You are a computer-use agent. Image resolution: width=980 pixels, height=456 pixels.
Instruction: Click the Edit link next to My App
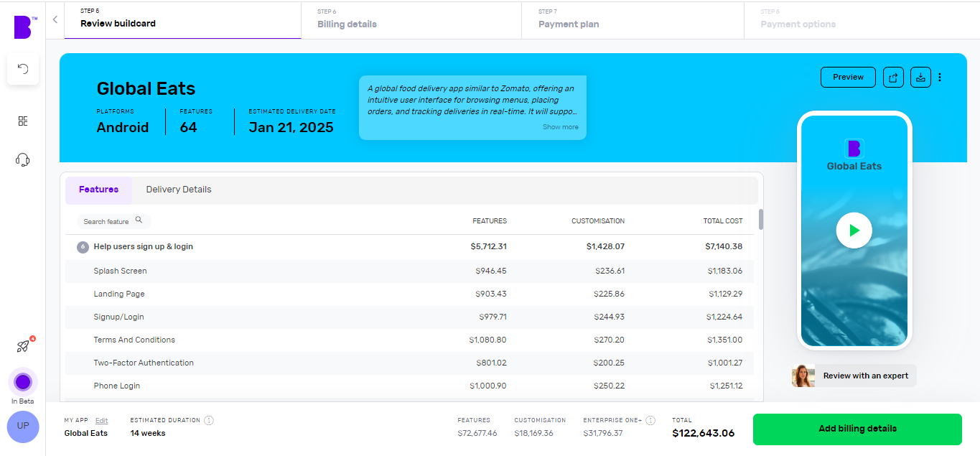(101, 420)
